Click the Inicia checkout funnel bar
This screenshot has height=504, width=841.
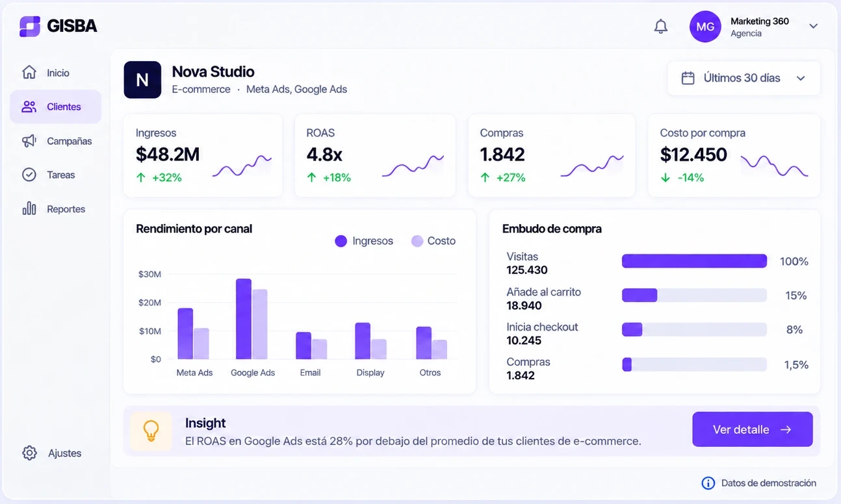694,330
